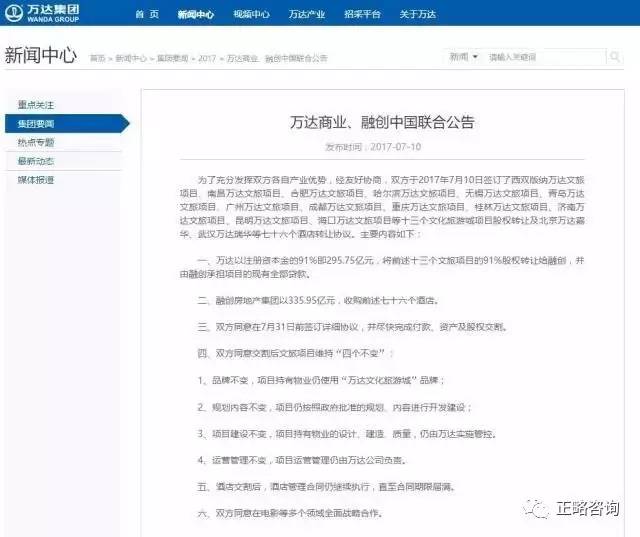640x537 pixels.
Task: Select 热点专题 in the sidebar
Action: point(36,142)
